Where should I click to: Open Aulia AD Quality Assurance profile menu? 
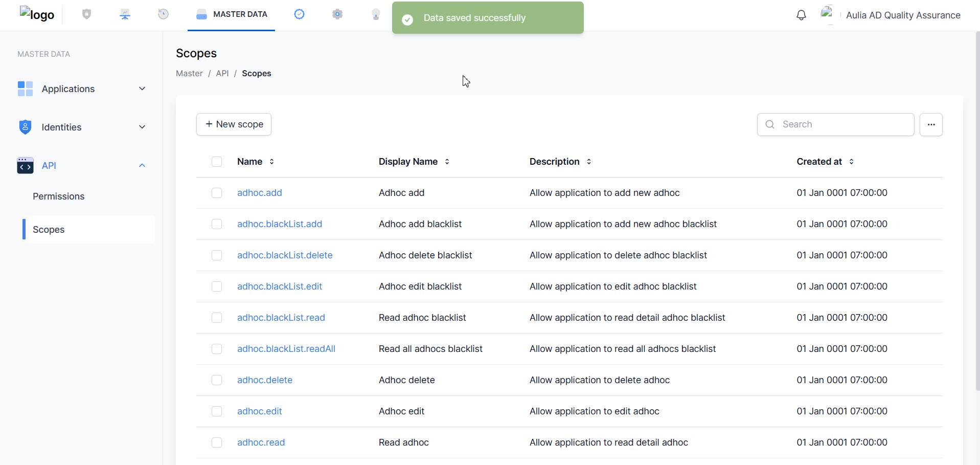click(903, 15)
